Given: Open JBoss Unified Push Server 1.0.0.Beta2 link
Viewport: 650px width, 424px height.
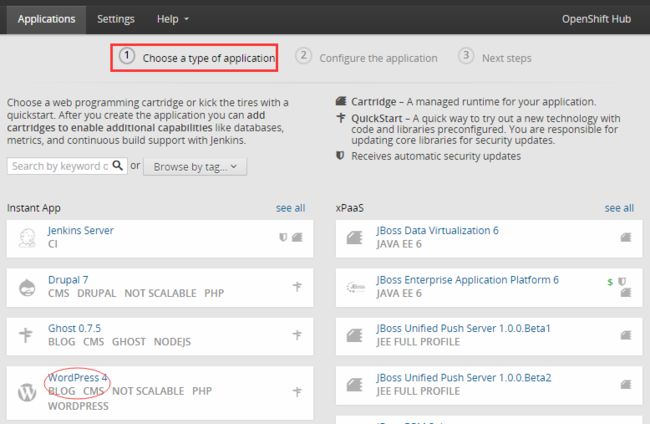Looking at the screenshot, I should [x=464, y=378].
